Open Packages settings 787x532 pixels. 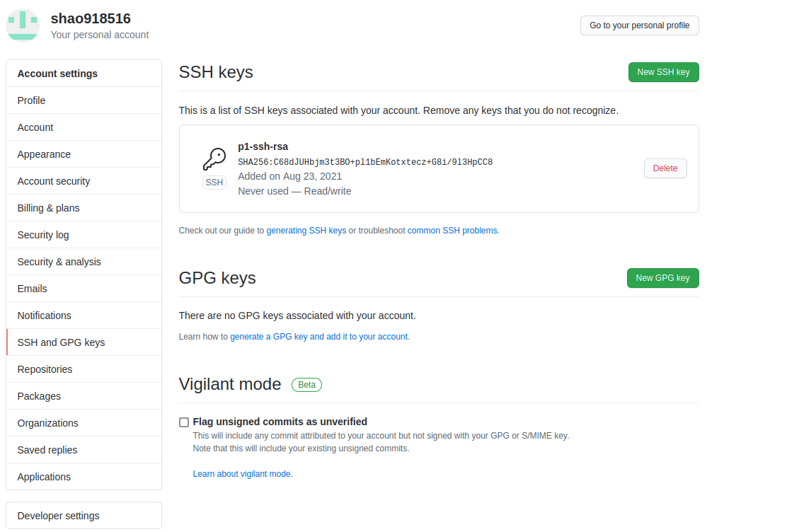pyautogui.click(x=84, y=396)
